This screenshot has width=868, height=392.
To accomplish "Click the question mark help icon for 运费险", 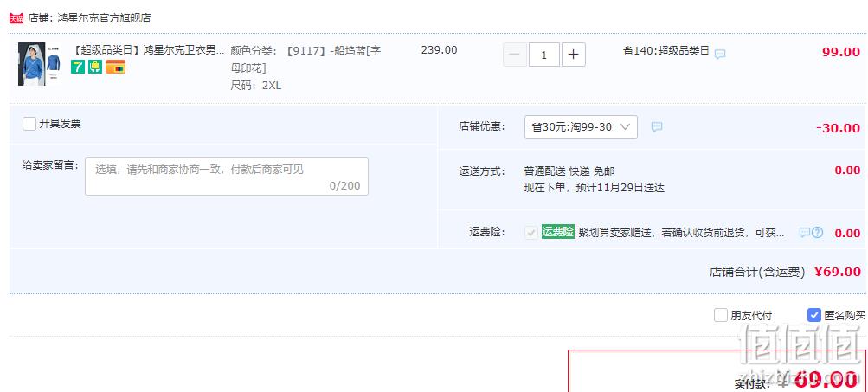I will point(817,233).
